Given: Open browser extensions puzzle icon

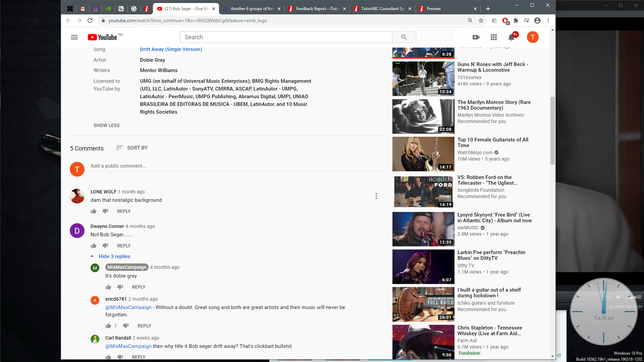Looking at the screenshot, I should pyautogui.click(x=516, y=20).
